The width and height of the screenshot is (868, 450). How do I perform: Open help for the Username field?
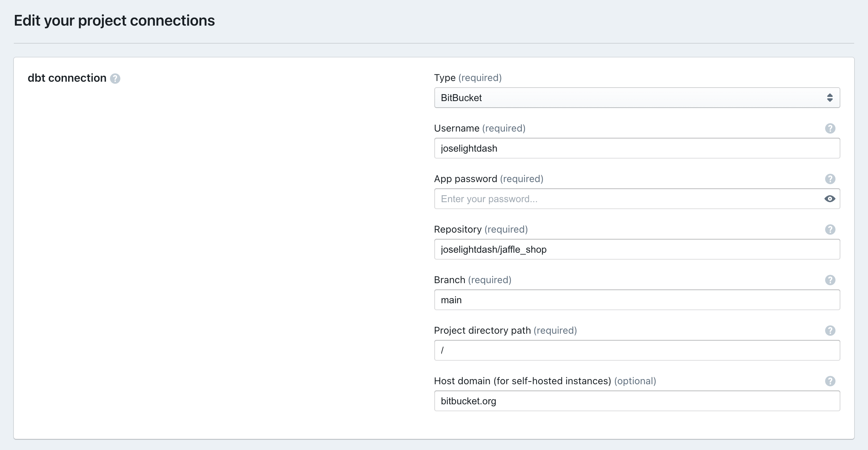point(830,128)
